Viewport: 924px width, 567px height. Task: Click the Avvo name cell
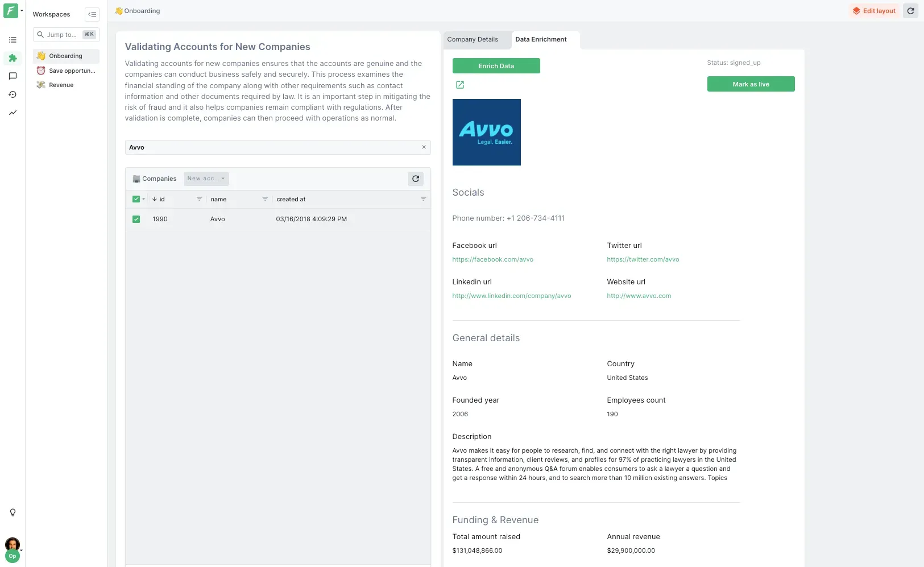pos(217,219)
